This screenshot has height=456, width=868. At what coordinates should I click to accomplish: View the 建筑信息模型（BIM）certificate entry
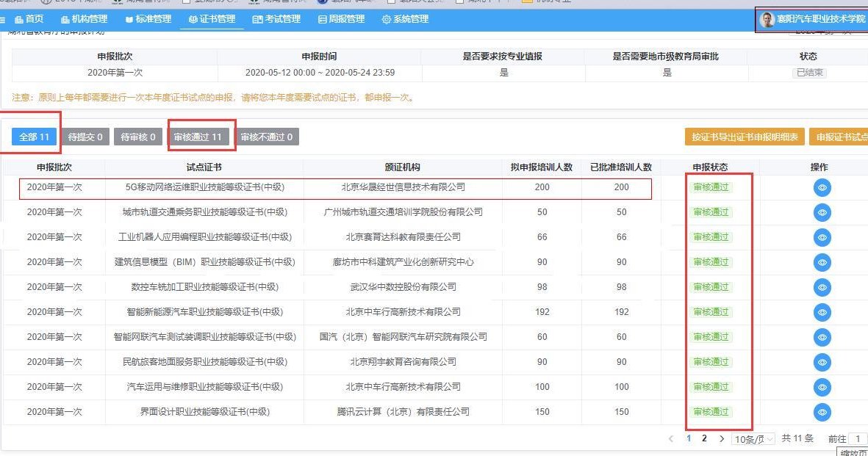pos(822,262)
